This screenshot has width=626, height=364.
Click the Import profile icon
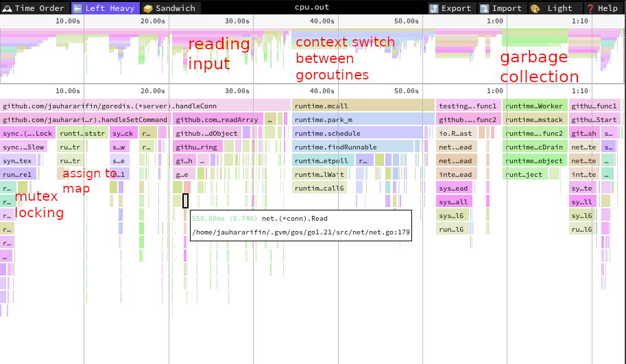point(501,8)
